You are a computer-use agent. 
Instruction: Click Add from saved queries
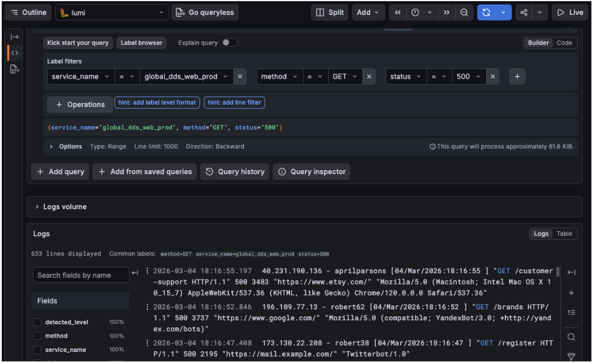click(144, 172)
